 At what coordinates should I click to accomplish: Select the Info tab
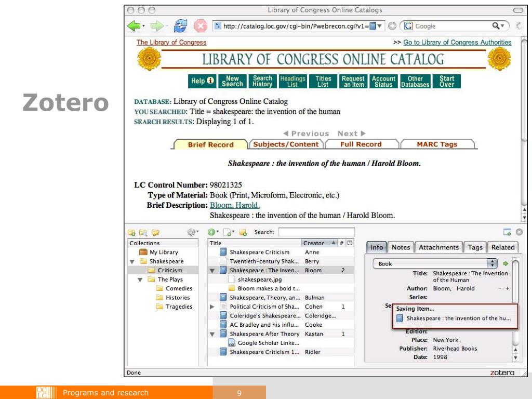[376, 247]
